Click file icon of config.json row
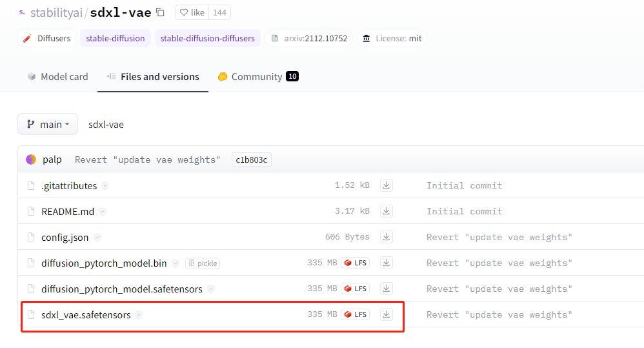This screenshot has width=644, height=348. tap(31, 238)
